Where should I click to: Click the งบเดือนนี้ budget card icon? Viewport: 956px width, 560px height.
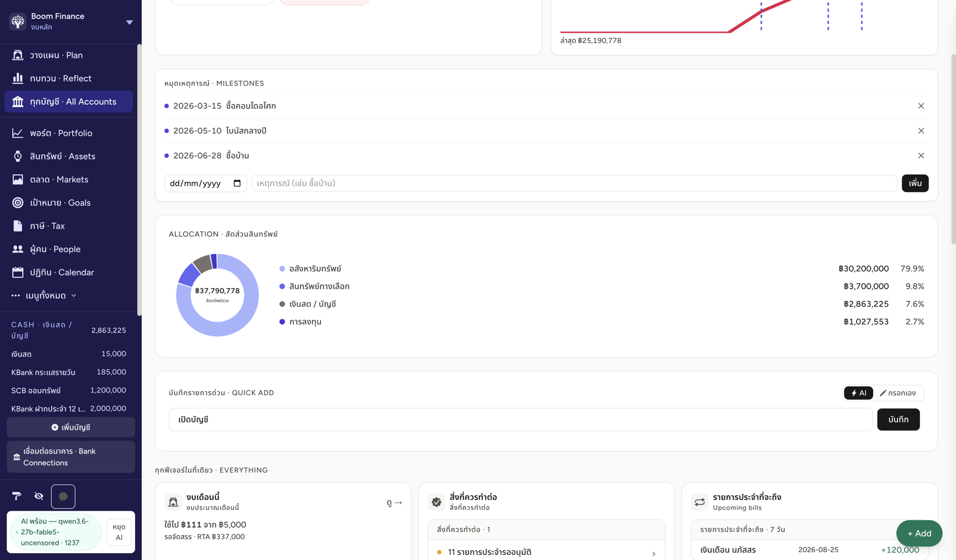point(173,502)
